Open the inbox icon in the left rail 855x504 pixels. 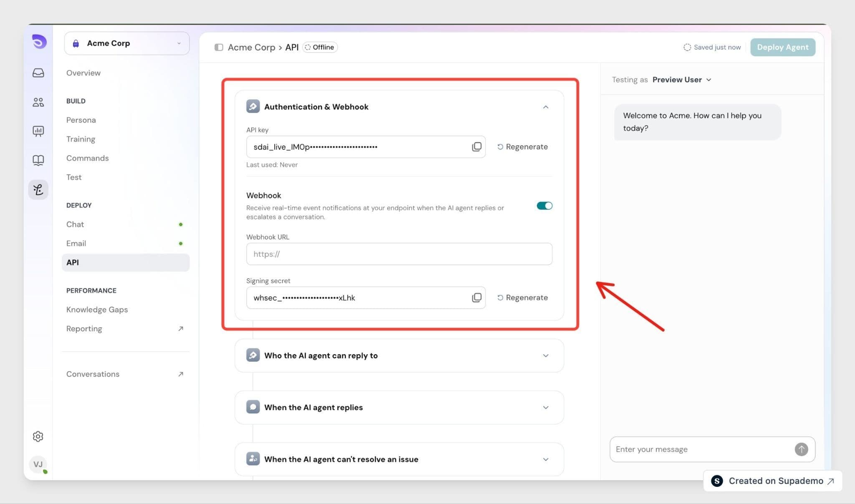click(x=38, y=73)
